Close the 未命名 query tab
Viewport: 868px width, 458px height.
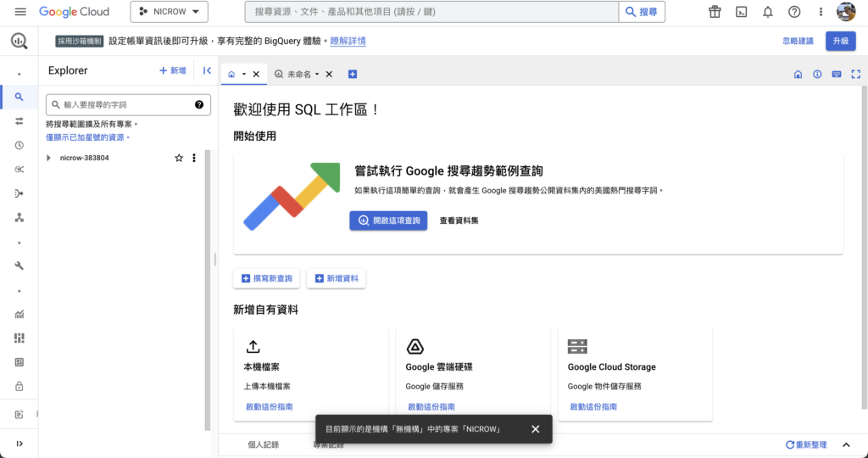coord(329,74)
